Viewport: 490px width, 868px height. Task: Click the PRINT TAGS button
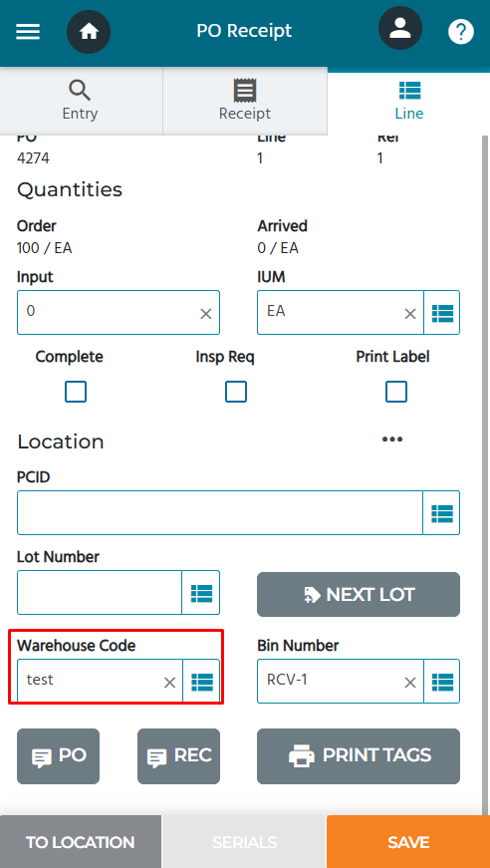click(359, 756)
